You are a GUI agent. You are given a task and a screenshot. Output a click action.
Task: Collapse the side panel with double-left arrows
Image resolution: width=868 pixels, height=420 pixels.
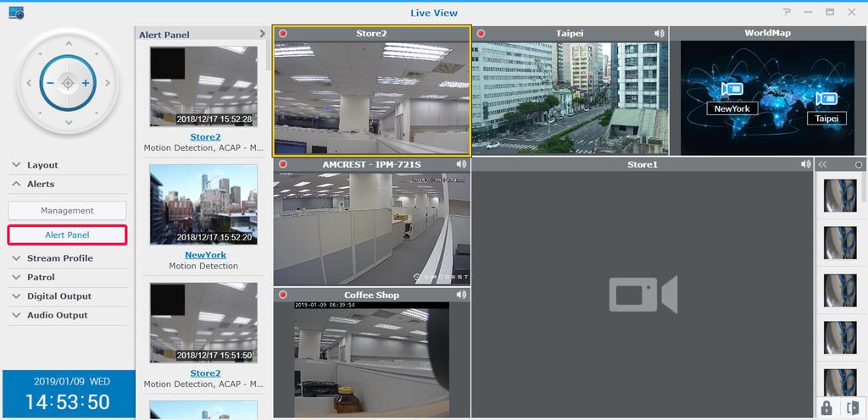pyautogui.click(x=822, y=164)
